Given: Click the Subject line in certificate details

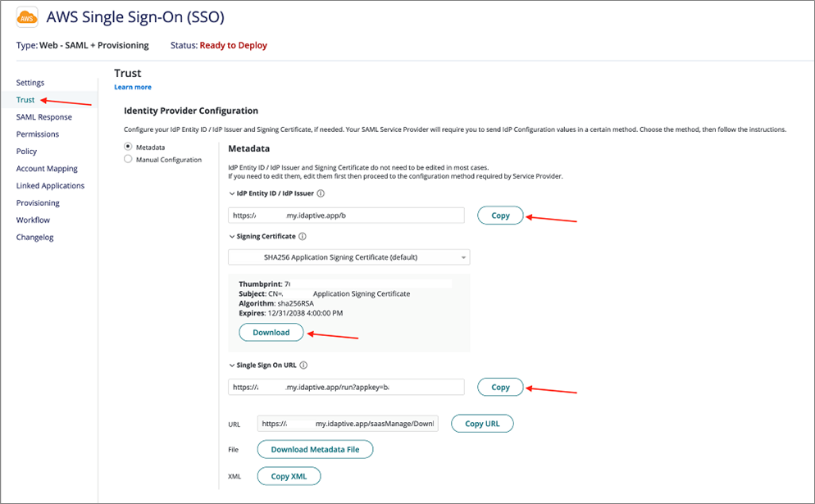Looking at the screenshot, I should click(325, 294).
